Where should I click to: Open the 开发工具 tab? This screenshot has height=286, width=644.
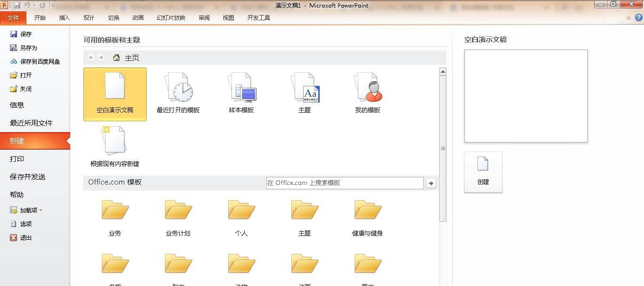[x=259, y=18]
